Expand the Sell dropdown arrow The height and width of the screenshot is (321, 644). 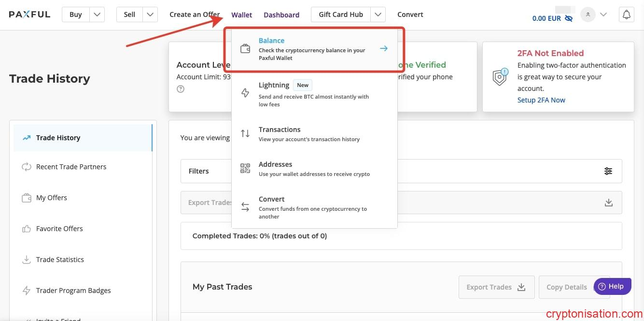(x=151, y=15)
